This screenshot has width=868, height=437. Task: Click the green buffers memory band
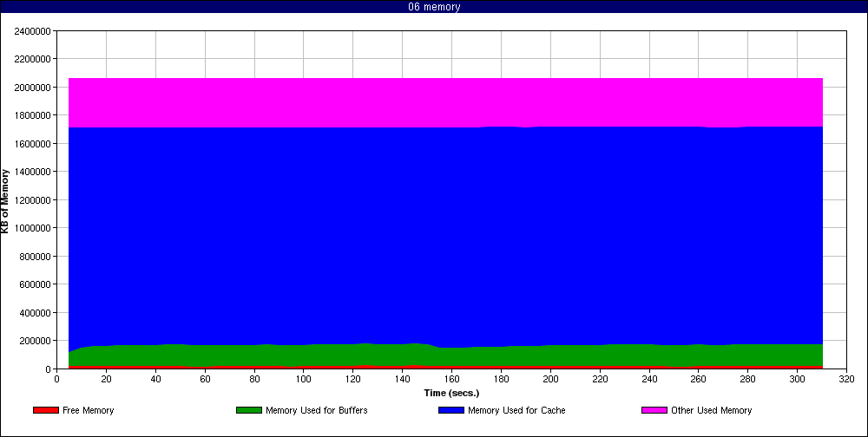[x=445, y=356]
